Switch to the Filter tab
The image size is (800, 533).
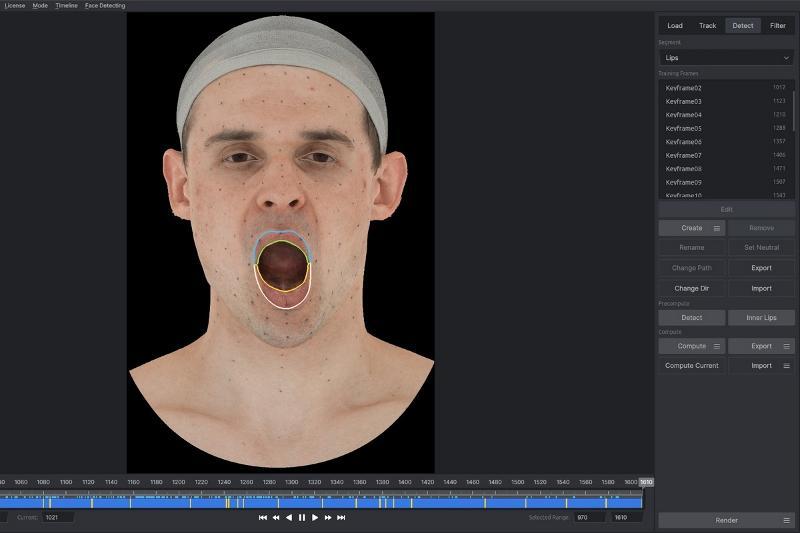777,26
